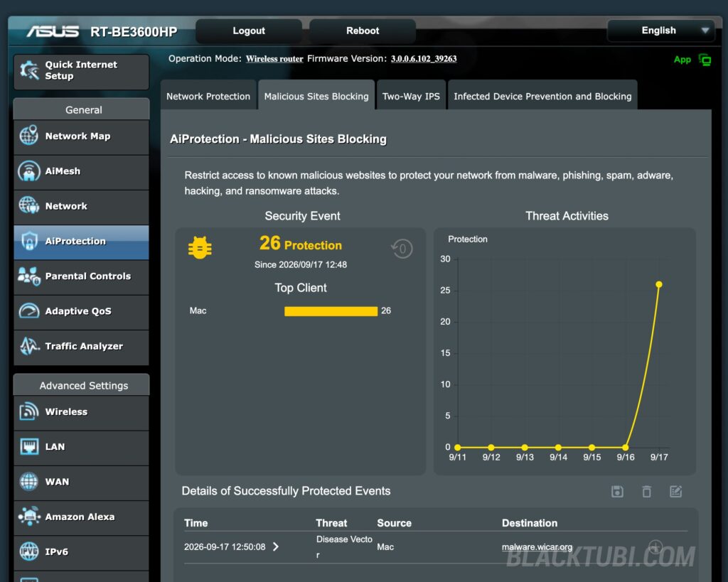Click the Quick Internet Setup button
The image size is (728, 582).
(x=81, y=71)
